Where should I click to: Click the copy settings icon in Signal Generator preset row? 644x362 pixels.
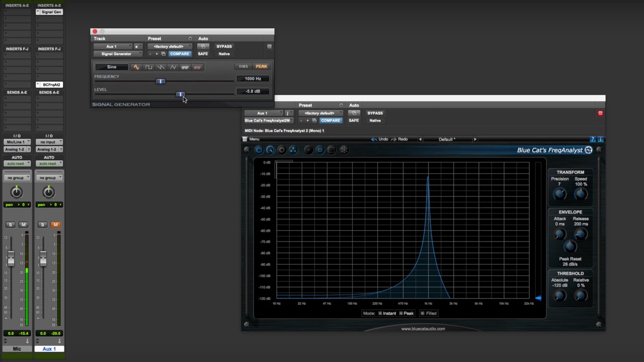[163, 54]
